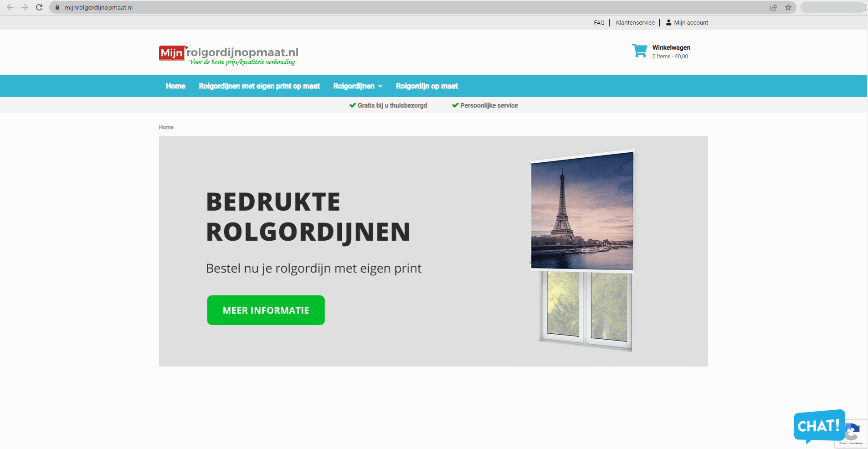Open Rolgordijnen met eigen print op maat
Image resolution: width=868 pixels, height=449 pixels.
(x=259, y=86)
